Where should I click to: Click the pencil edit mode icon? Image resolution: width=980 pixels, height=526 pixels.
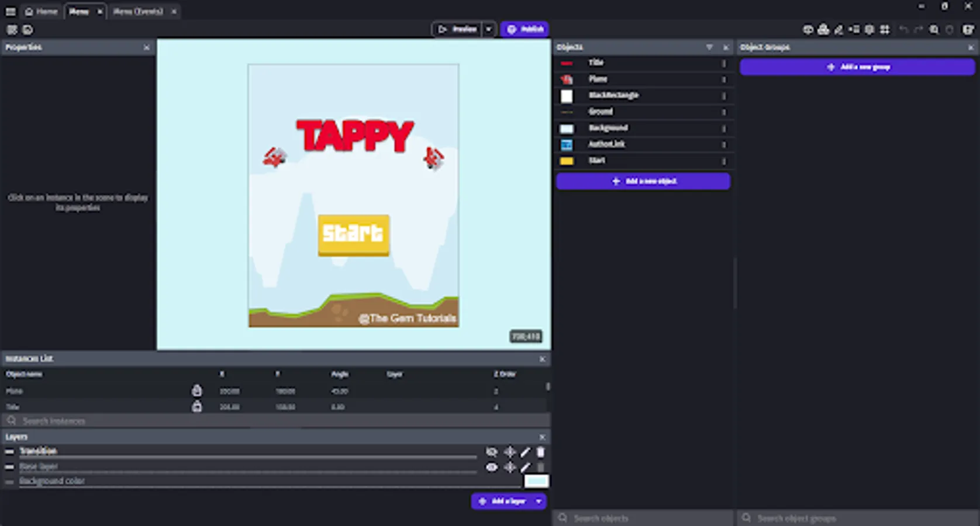838,29
